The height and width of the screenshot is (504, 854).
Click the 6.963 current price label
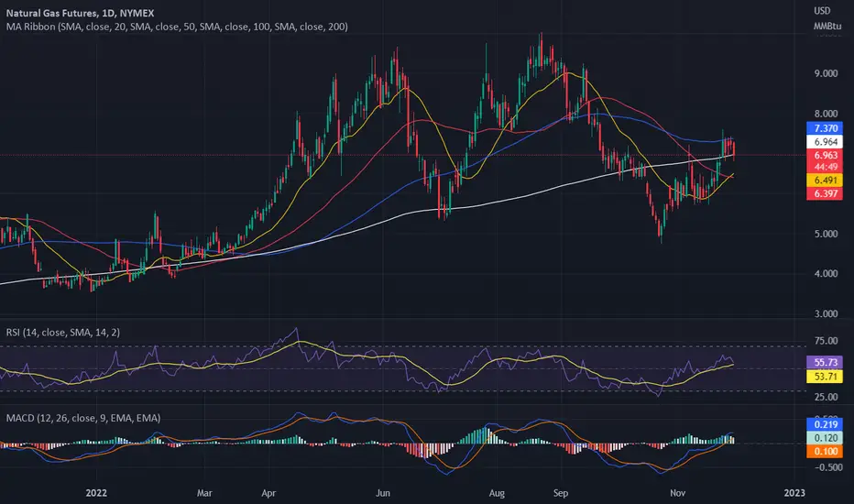(825, 155)
